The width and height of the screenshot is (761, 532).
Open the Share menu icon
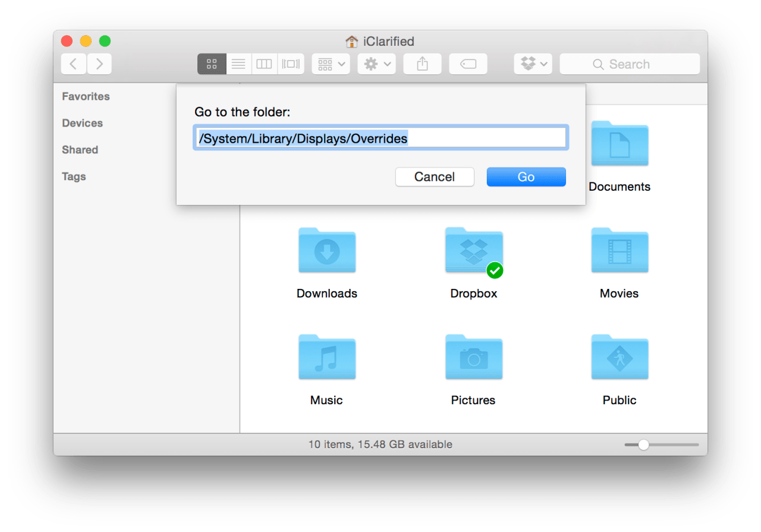422,64
